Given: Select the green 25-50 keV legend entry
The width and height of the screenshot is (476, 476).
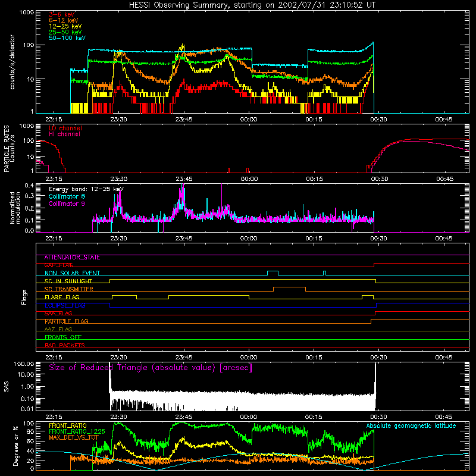Looking at the screenshot, I should 65,32.
